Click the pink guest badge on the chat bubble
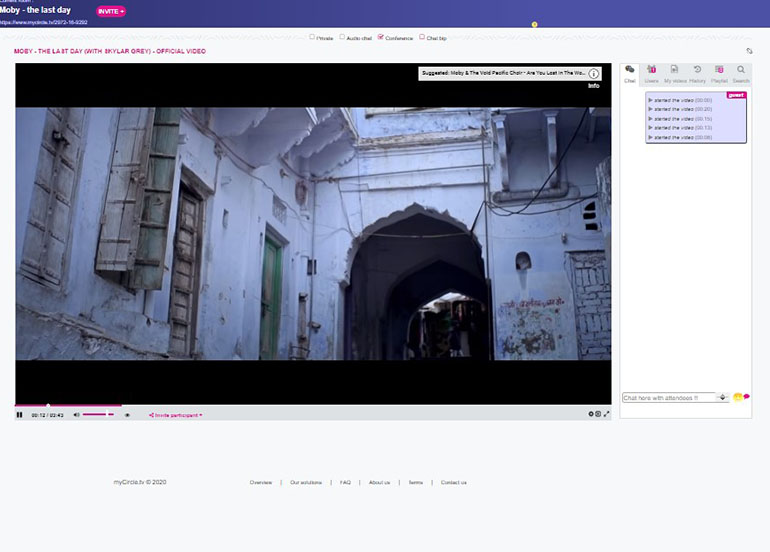This screenshot has width=770, height=552. point(736,95)
